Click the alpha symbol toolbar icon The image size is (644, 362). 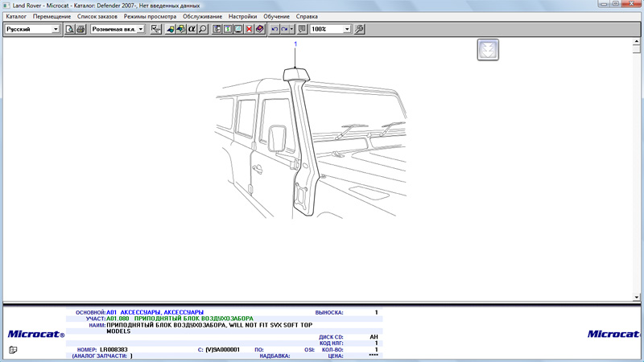coord(192,29)
